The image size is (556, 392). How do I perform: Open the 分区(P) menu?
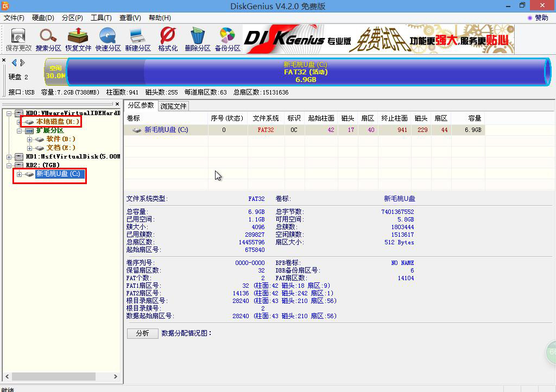(x=72, y=18)
